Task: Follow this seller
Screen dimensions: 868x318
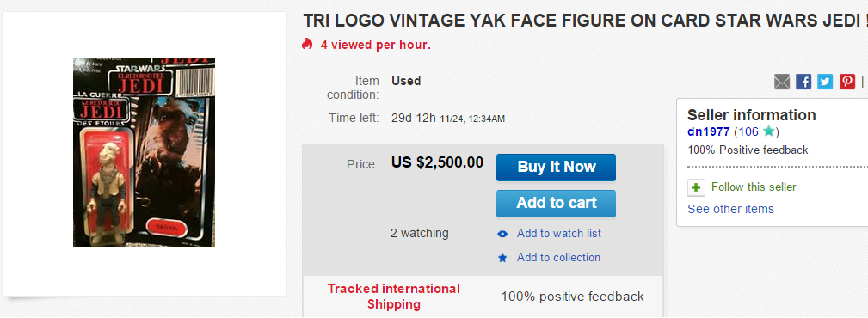Action: click(x=754, y=187)
